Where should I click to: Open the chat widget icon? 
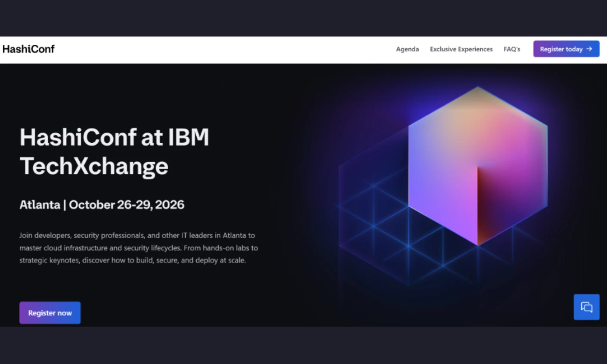pos(586,307)
